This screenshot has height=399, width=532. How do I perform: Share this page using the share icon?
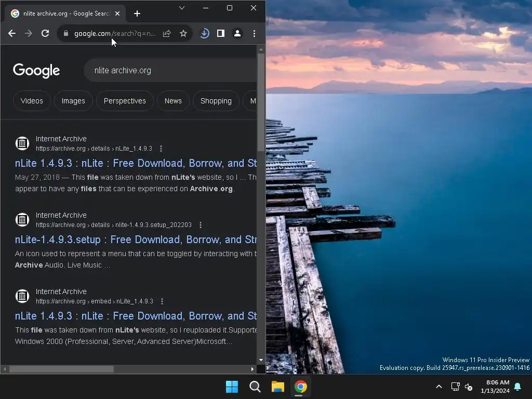coord(167,33)
